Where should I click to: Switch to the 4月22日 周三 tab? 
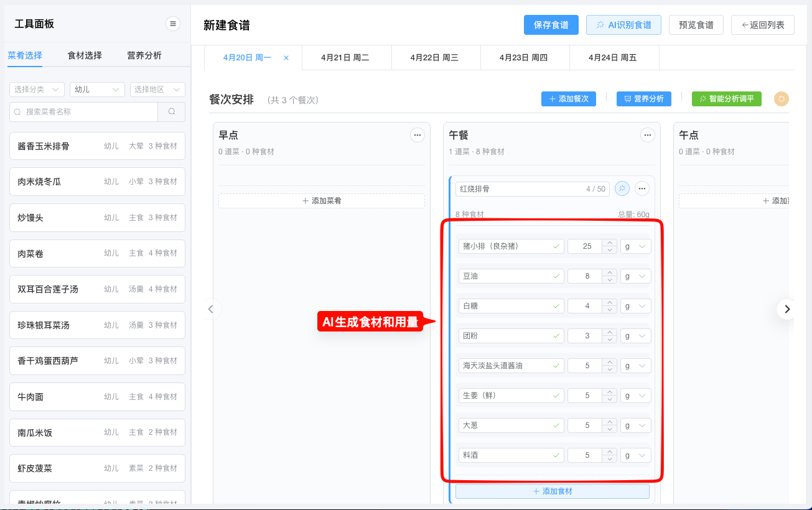pos(436,57)
